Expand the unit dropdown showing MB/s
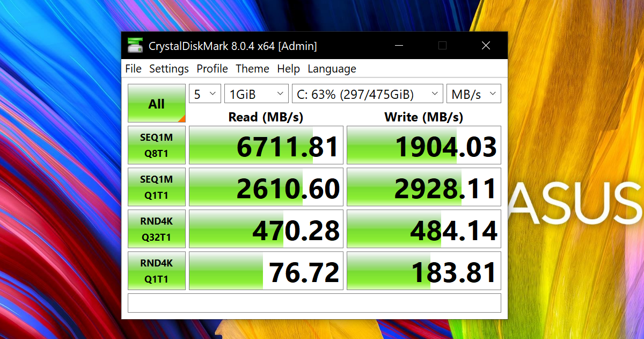The height and width of the screenshot is (339, 644). (474, 94)
